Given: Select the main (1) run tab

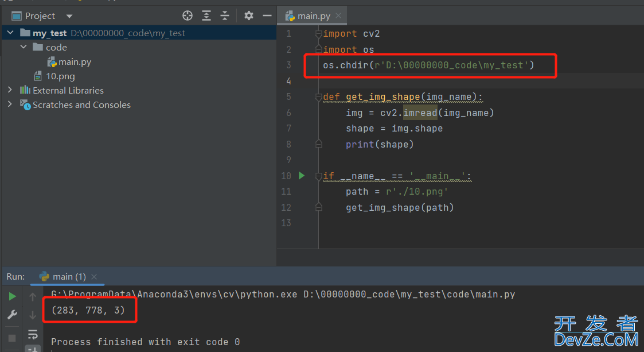Looking at the screenshot, I should click(69, 277).
